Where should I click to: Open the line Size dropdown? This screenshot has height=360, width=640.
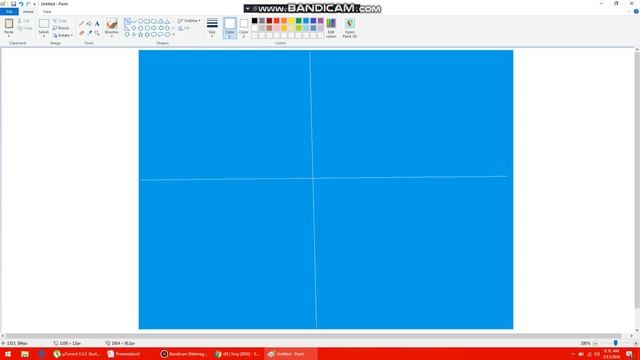212,28
